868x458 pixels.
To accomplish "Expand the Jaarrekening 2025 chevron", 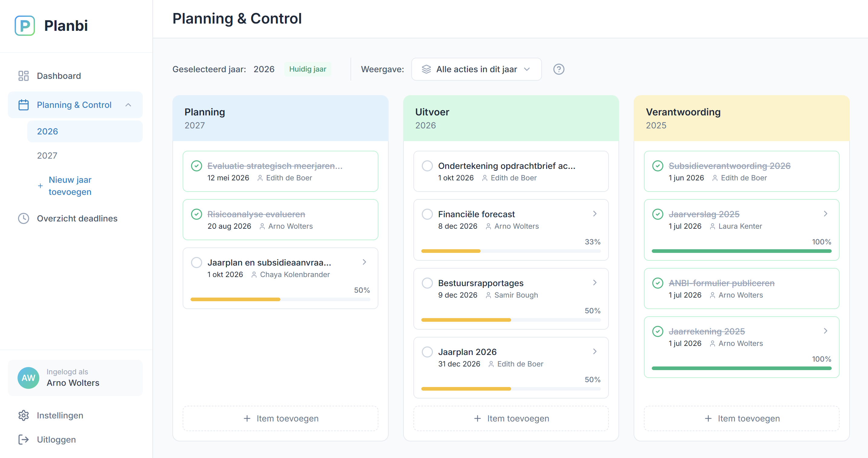I will click(x=826, y=331).
